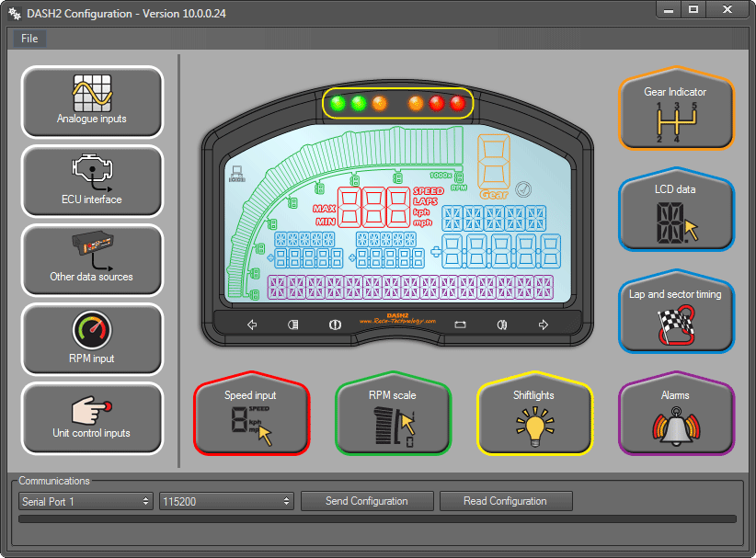The height and width of the screenshot is (558, 756).
Task: Open Lap and sector timing
Action: 676,315
